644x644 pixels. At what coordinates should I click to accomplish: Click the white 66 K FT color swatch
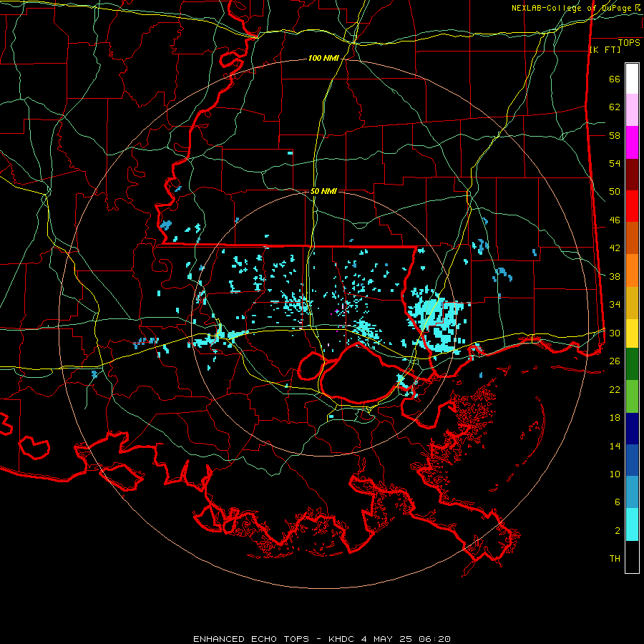click(632, 79)
